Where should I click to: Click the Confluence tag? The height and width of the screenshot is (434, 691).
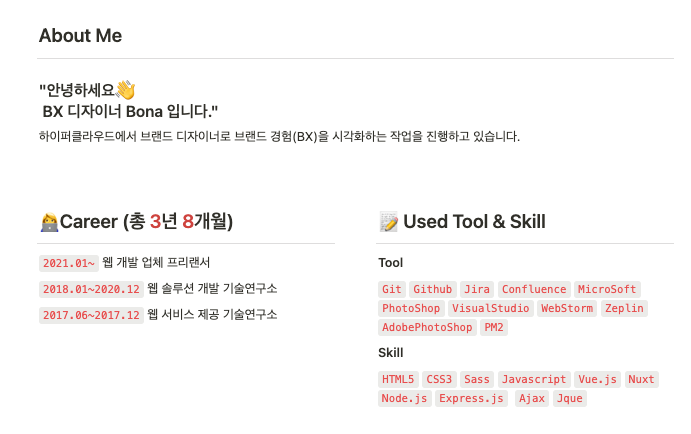pyautogui.click(x=534, y=289)
